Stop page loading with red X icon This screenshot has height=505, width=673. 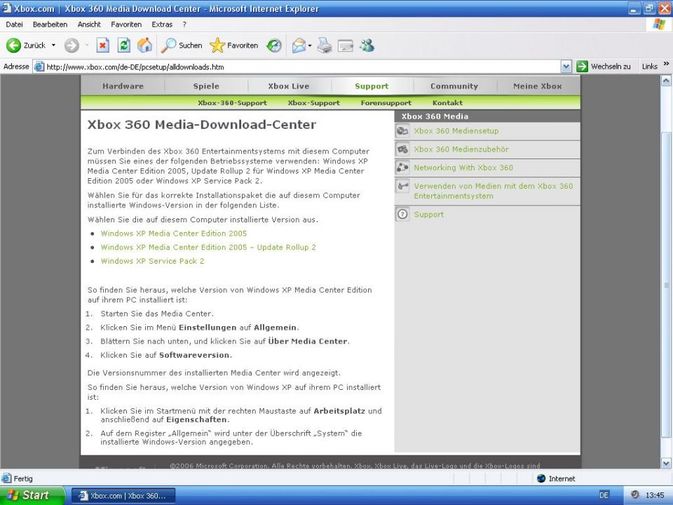pos(103,45)
